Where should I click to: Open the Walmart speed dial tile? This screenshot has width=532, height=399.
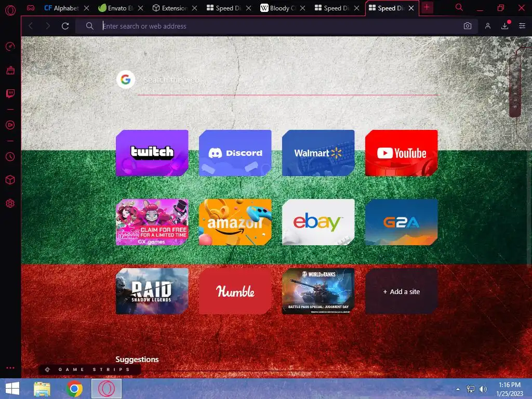point(318,153)
